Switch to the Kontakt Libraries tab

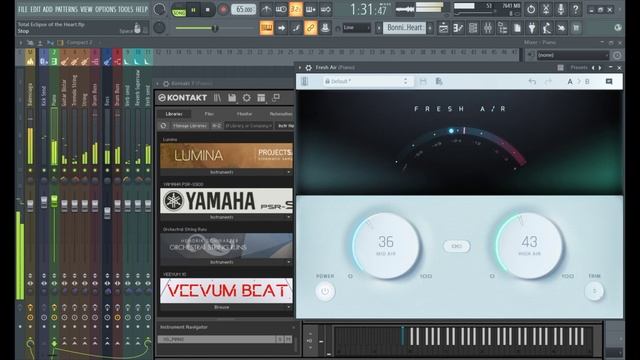[174, 114]
